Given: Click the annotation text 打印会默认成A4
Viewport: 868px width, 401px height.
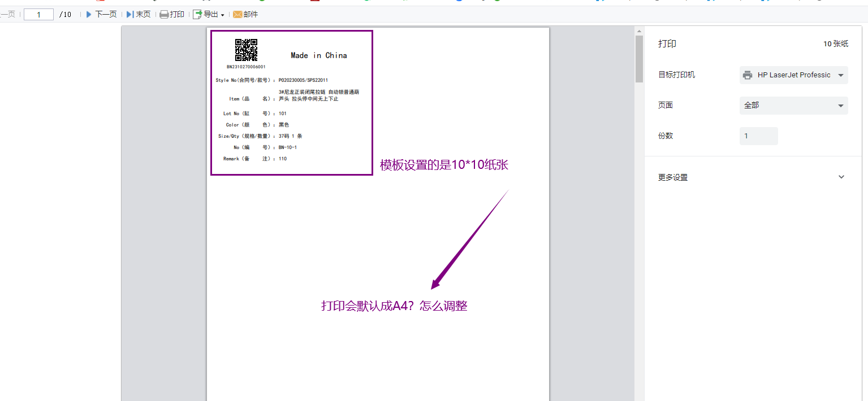Looking at the screenshot, I should coord(394,306).
